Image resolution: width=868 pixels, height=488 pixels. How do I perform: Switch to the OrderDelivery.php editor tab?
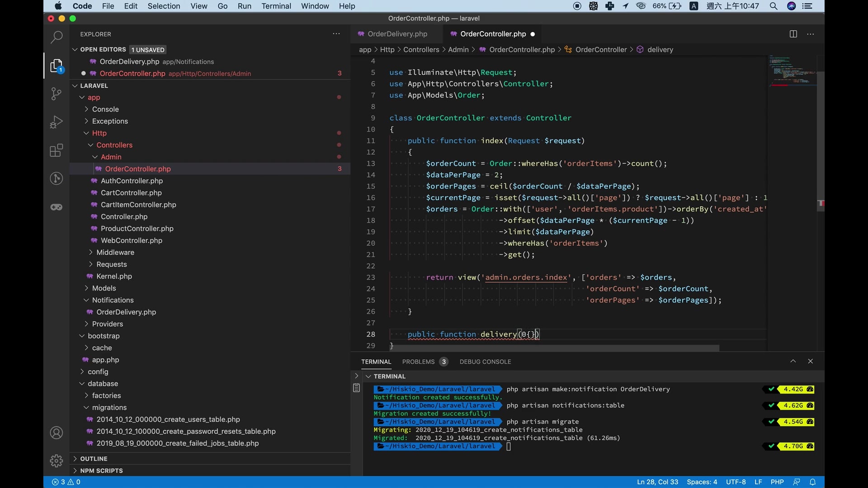point(397,34)
